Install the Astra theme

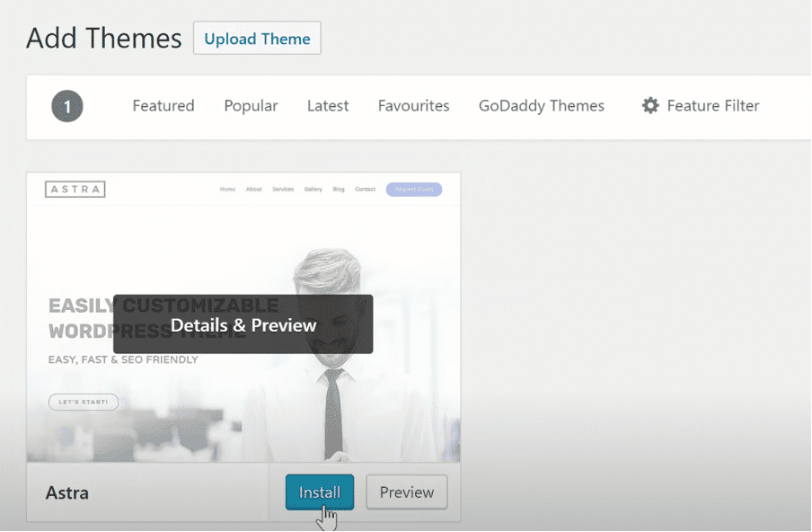(x=319, y=492)
